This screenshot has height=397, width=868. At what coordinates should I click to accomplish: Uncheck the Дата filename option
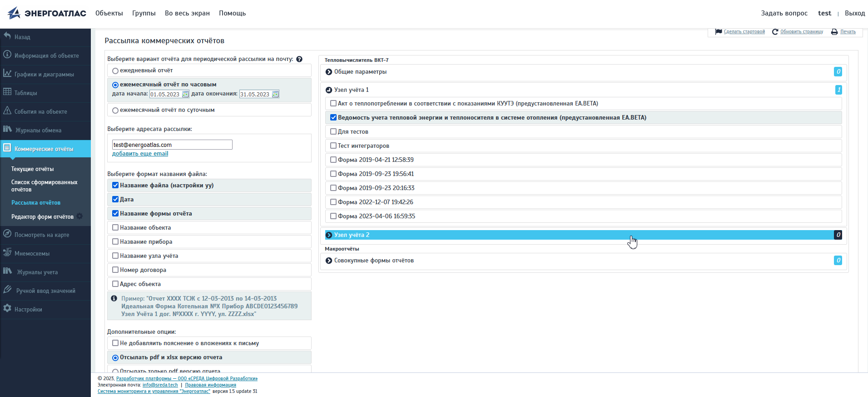pos(115,199)
